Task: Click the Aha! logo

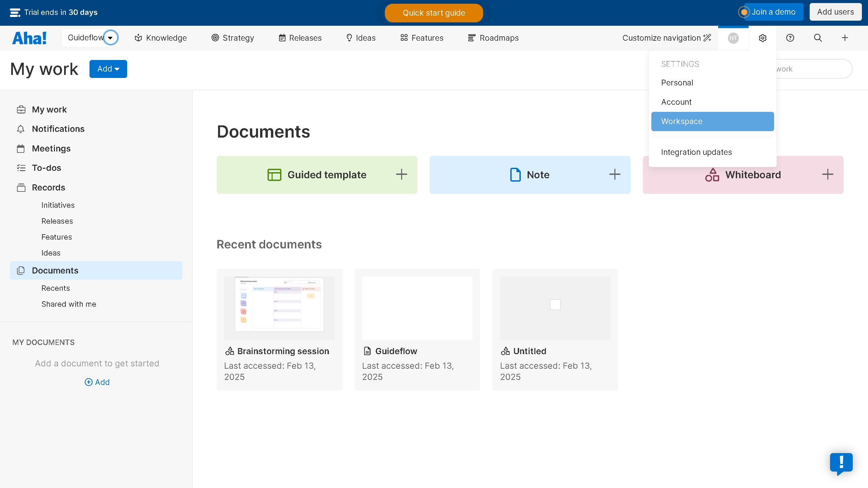Action: pyautogui.click(x=29, y=38)
